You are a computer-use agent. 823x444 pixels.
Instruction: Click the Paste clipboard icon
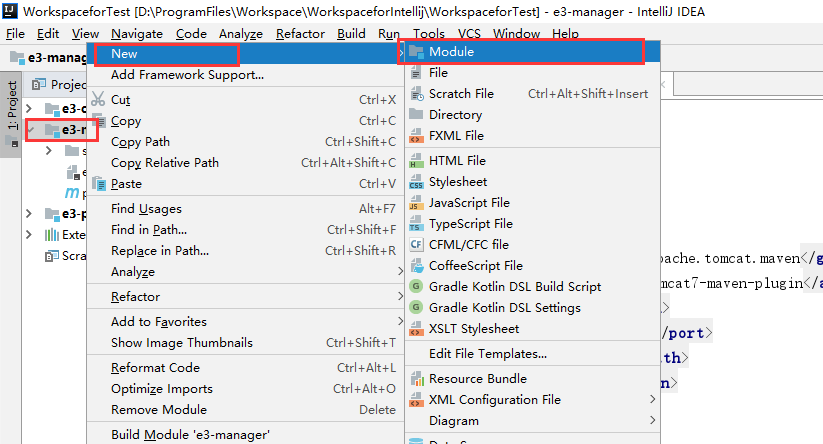pos(99,184)
